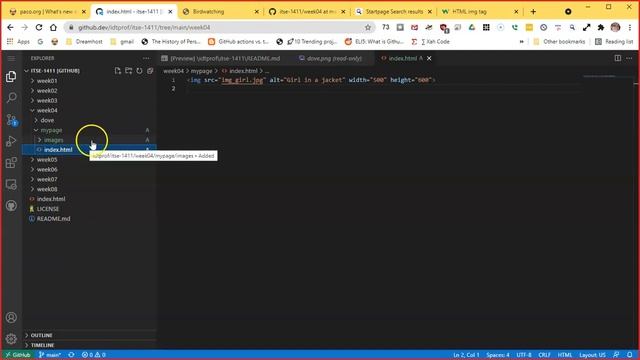Image resolution: width=640 pixels, height=360 pixels.
Task: Open the week06 folder row
Action: (x=90, y=169)
